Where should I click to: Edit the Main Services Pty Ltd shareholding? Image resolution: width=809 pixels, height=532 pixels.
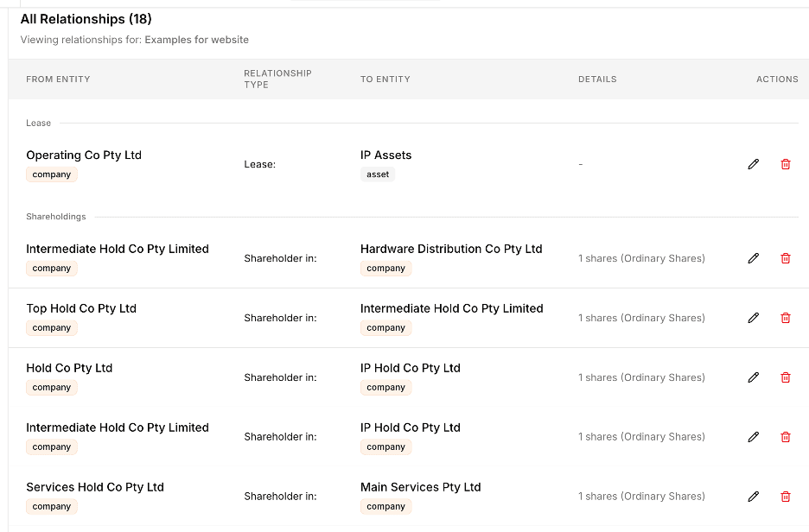[753, 497]
